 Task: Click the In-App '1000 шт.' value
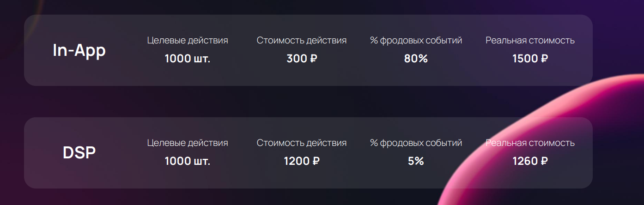(x=188, y=59)
